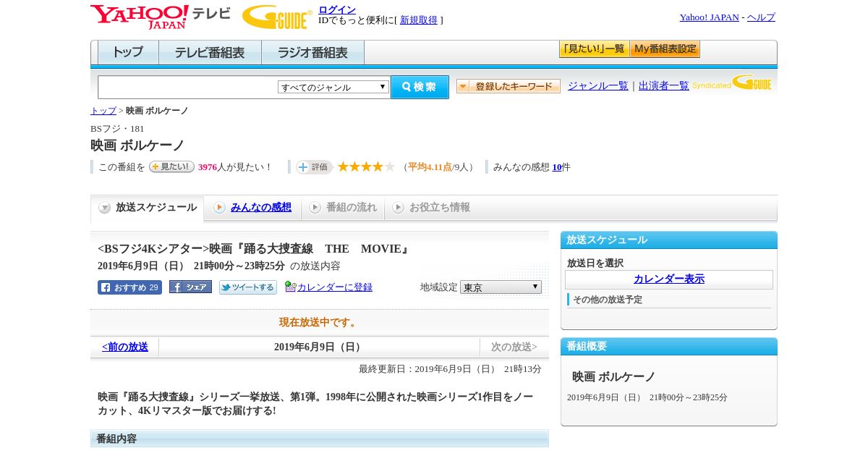This screenshot has height=456, width=868.
Task: Click the 見たい! plus button
Action: [x=171, y=166]
